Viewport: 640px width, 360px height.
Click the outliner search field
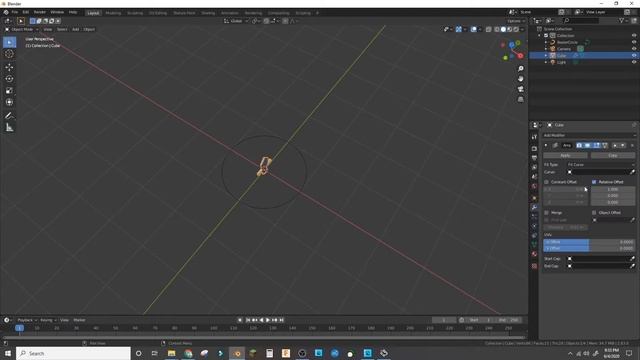point(581,20)
